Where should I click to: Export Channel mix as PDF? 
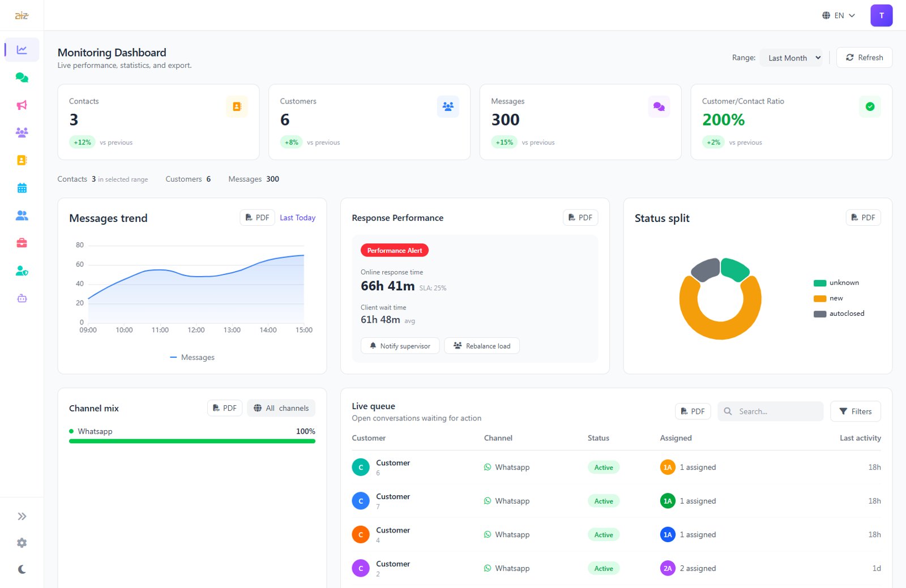[225, 408]
